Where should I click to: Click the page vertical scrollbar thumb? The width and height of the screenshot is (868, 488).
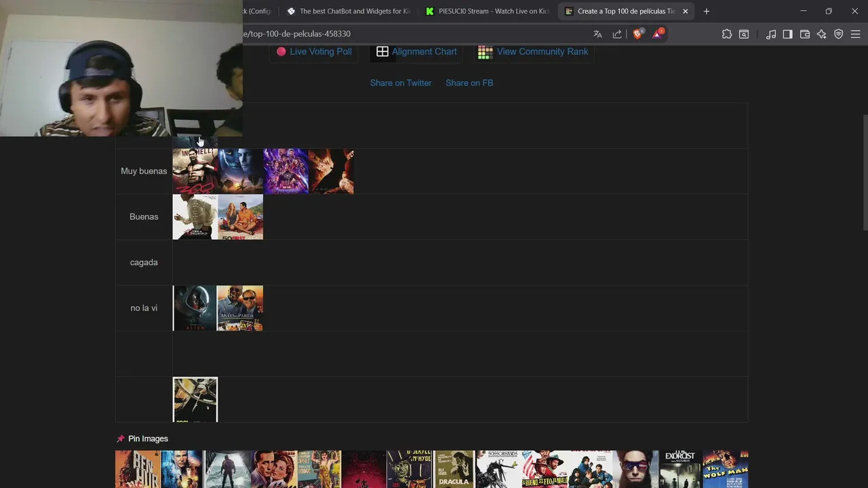pyautogui.click(x=865, y=174)
